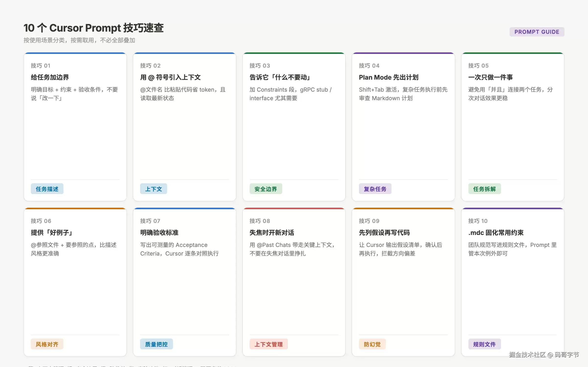Image resolution: width=588 pixels, height=367 pixels.
Task: Click the title 用 @ 符号引入上下文
Action: click(171, 77)
